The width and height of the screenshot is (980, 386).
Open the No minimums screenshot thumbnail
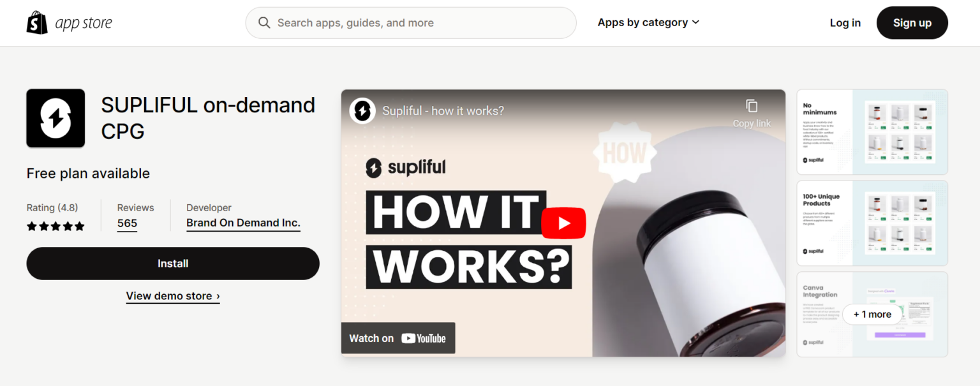[872, 132]
